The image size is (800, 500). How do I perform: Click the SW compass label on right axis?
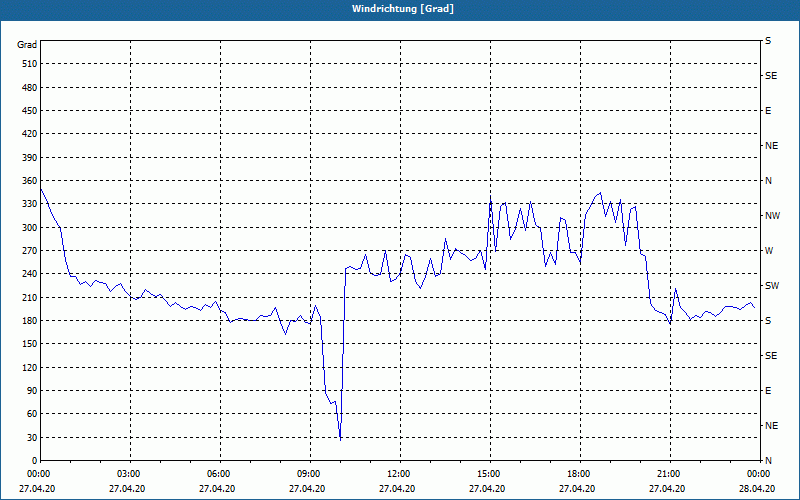pyautogui.click(x=772, y=286)
